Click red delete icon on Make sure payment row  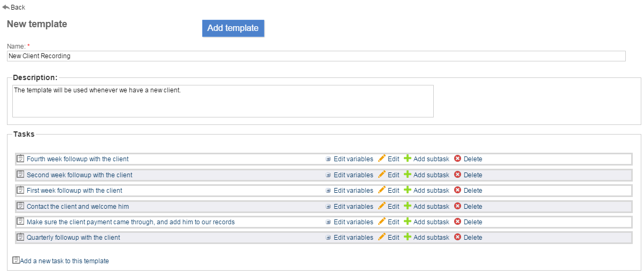coord(457,222)
